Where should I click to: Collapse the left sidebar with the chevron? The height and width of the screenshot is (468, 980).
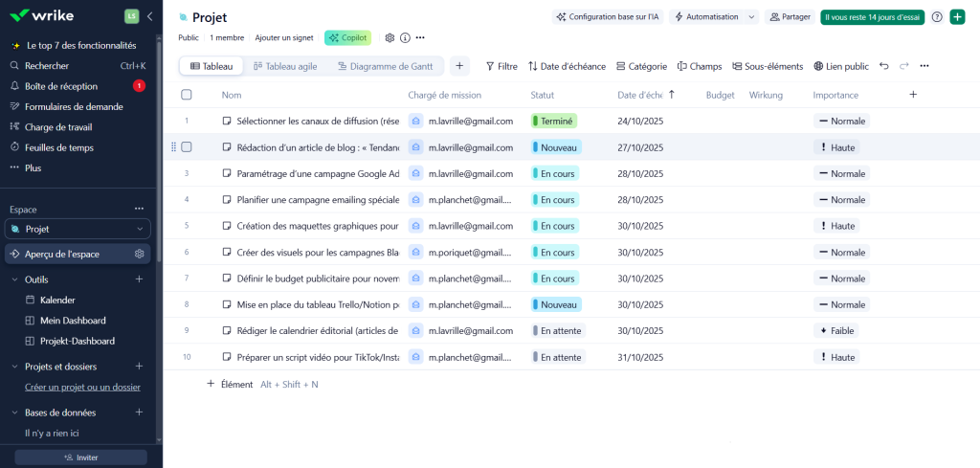[x=149, y=15]
